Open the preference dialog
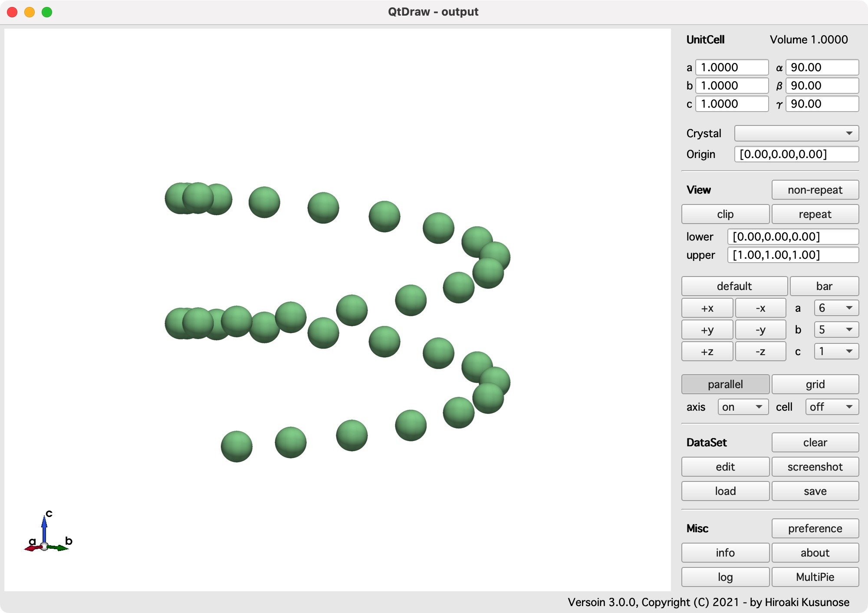Viewport: 868px width, 613px height. pyautogui.click(x=815, y=528)
